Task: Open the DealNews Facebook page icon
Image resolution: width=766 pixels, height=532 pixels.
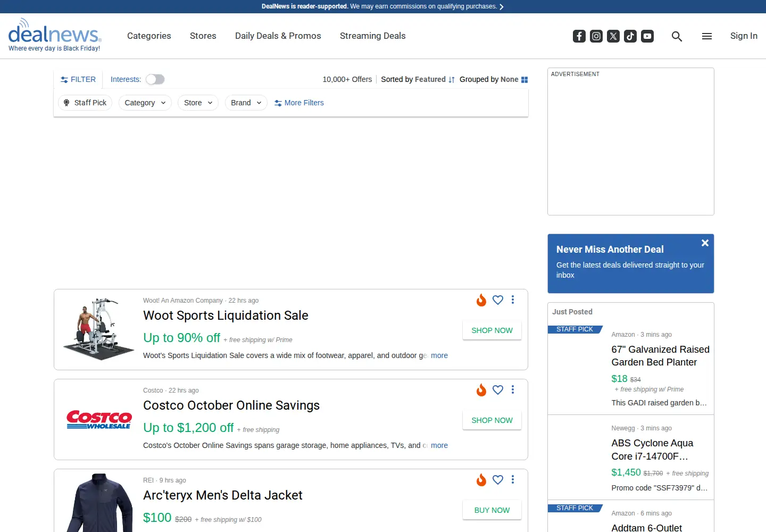Action: (579, 36)
